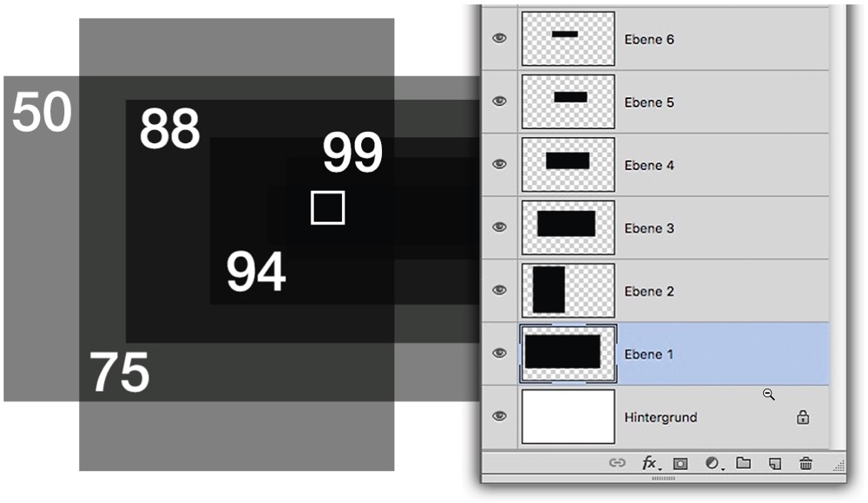868x503 pixels.
Task: Add a layer mask
Action: point(681,463)
